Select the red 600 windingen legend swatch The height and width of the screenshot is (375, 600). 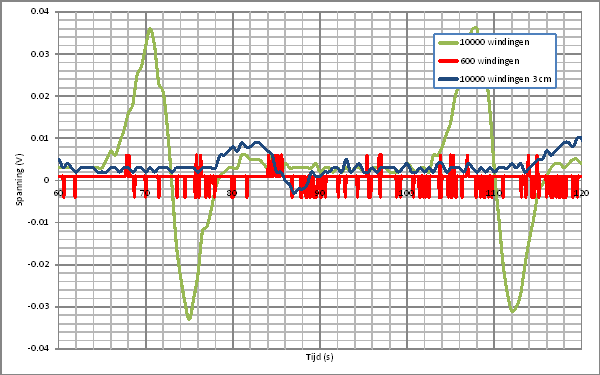click(x=448, y=61)
